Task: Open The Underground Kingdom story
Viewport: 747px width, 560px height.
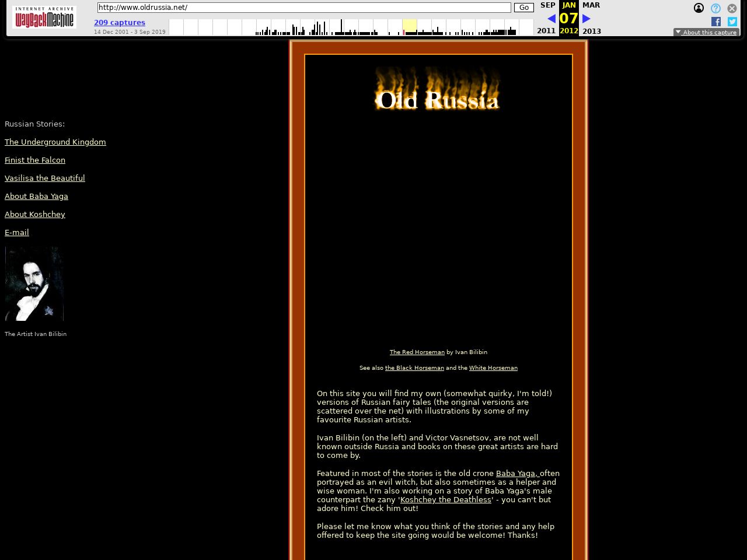Action: 55,142
